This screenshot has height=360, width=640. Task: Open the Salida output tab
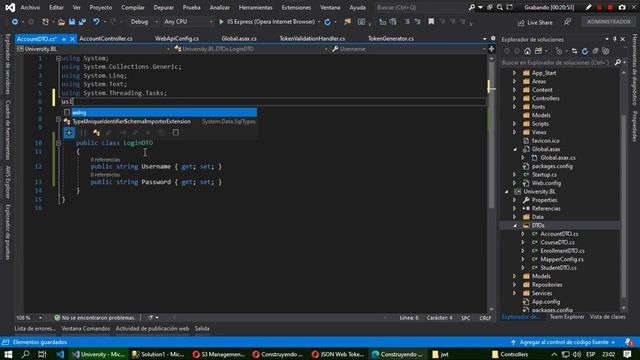pos(202,329)
